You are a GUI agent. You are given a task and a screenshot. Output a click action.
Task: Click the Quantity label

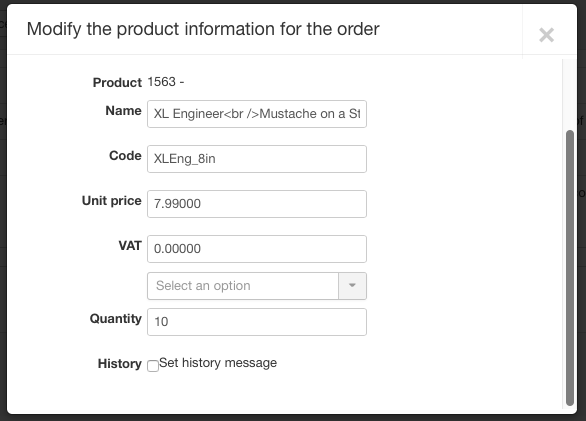point(115,319)
